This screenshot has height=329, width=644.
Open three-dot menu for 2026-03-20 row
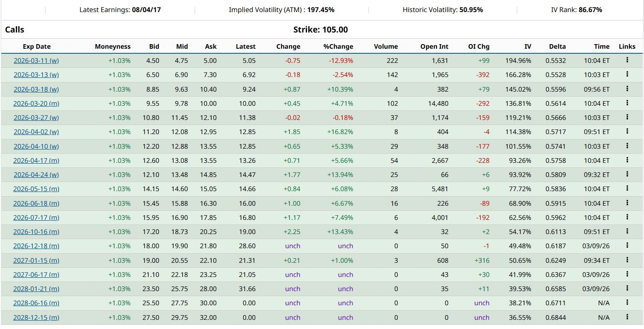coord(627,103)
